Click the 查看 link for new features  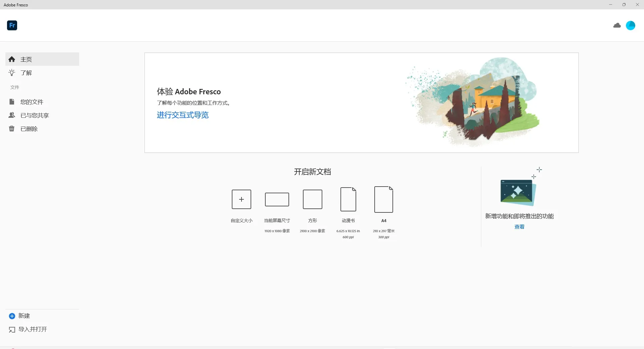click(x=519, y=227)
